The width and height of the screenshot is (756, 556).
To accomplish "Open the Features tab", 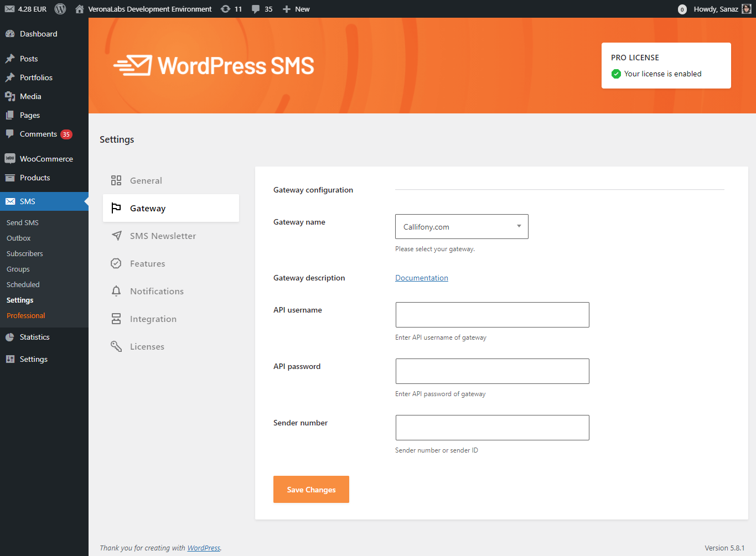I will pos(171,263).
